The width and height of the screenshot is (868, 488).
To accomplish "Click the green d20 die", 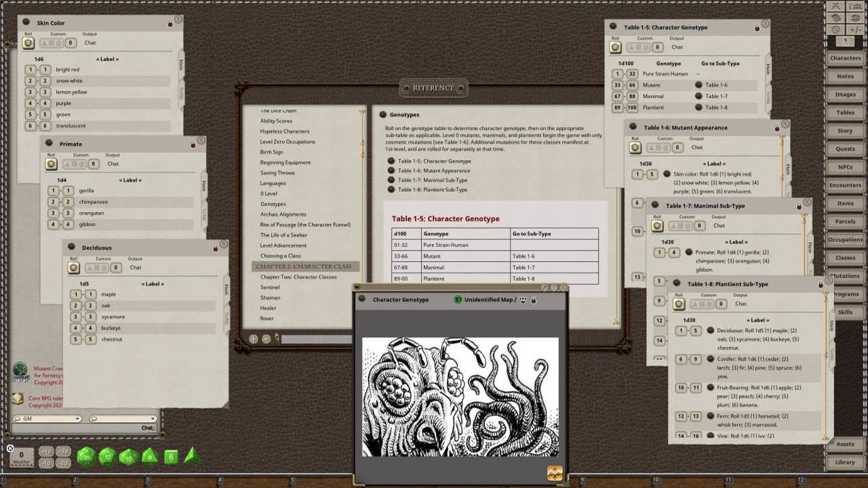I will (x=86, y=457).
